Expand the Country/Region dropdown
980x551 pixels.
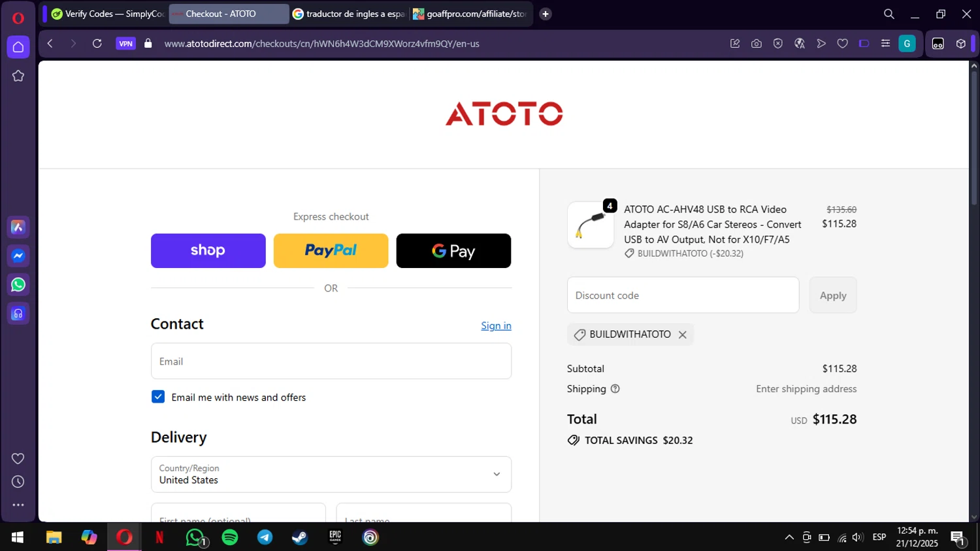(331, 475)
